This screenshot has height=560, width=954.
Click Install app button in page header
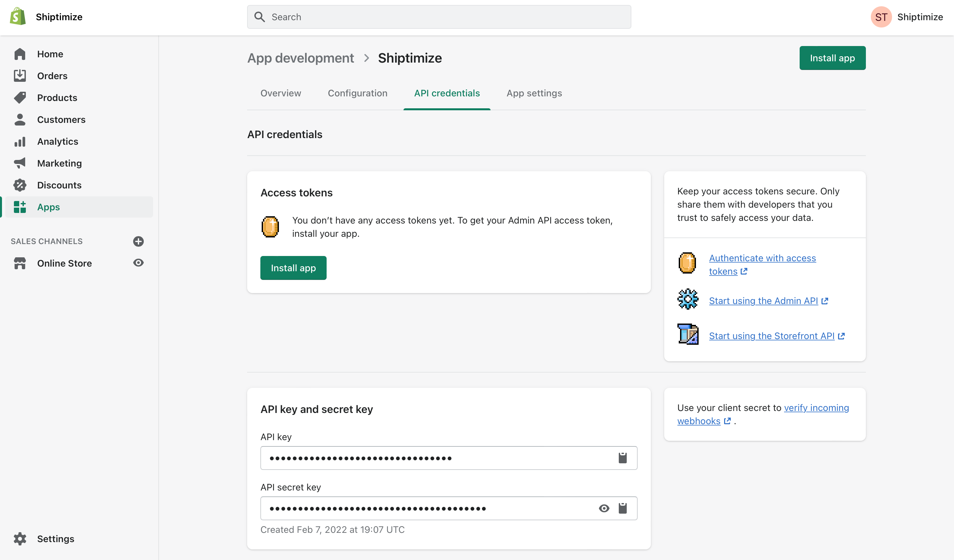coord(832,58)
